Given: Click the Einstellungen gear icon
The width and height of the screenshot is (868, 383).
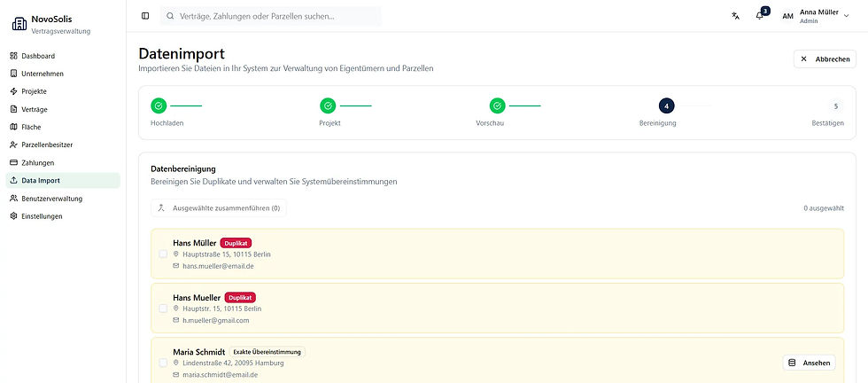Looking at the screenshot, I should coord(14,216).
